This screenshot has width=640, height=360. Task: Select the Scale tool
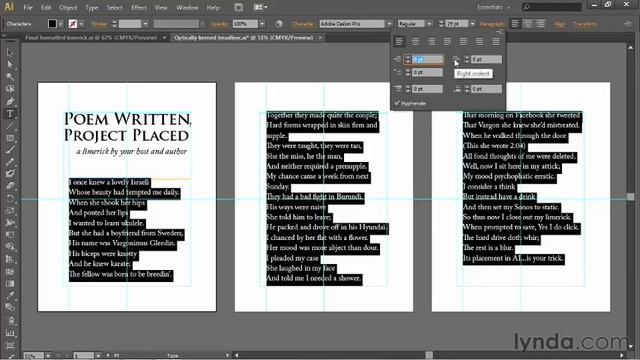coord(10,211)
